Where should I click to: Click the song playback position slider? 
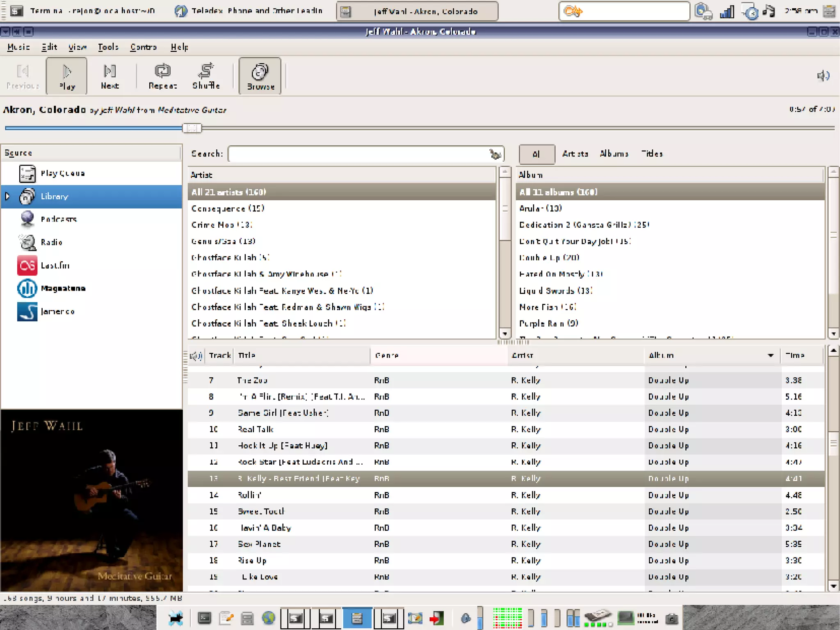pyautogui.click(x=192, y=128)
